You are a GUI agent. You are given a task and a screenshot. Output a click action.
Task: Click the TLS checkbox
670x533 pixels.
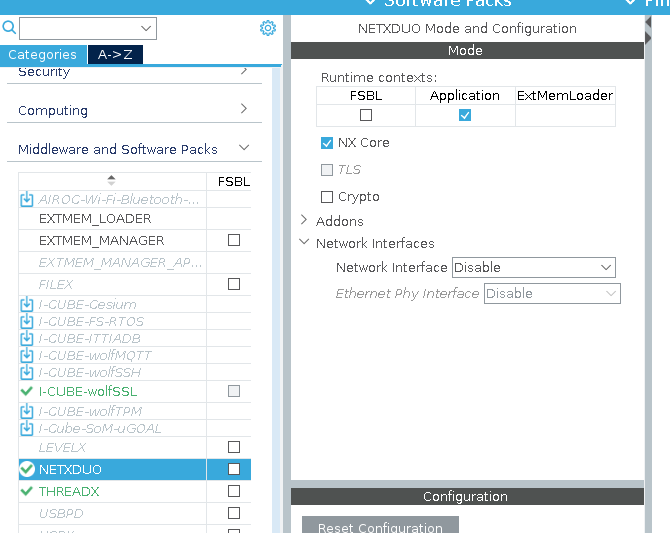pyautogui.click(x=327, y=170)
